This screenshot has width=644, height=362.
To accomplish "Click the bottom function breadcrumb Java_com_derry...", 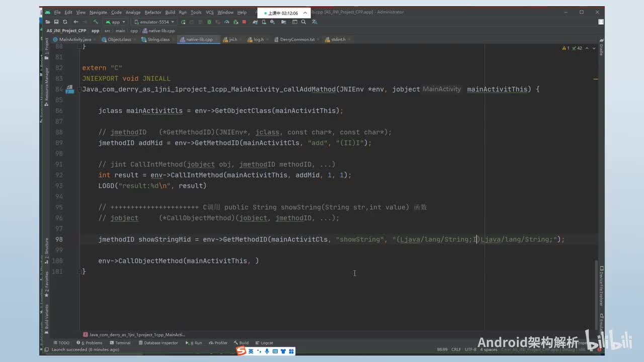I will [134, 334].
